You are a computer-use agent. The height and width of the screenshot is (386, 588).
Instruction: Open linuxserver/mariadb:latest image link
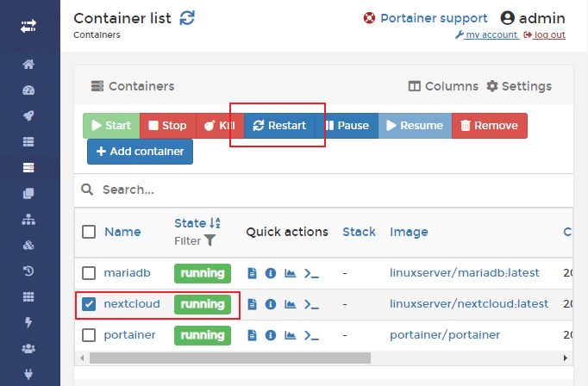[x=464, y=273]
